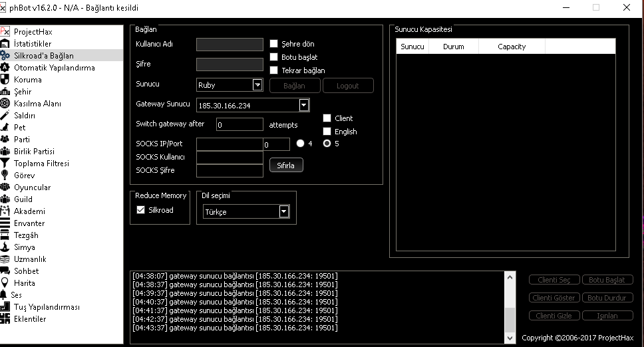Screen dimensions: 644x347
Task: Select the Koruma shield icon
Action: 6,80
